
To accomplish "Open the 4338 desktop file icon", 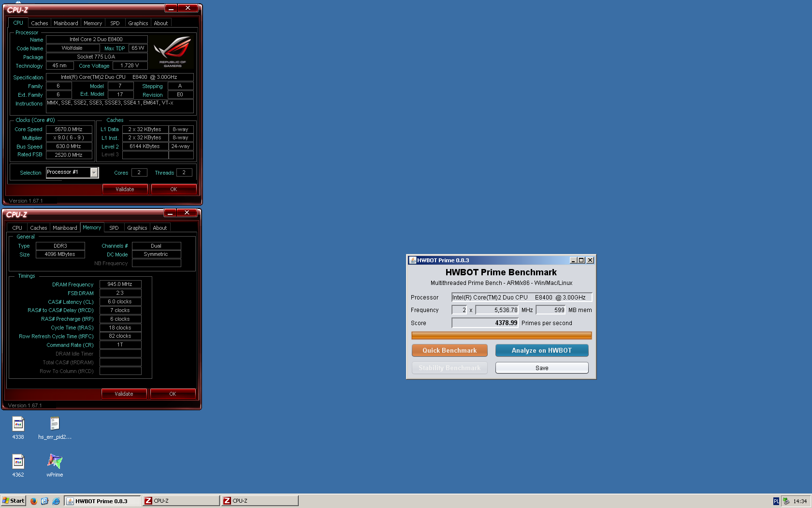I will (18, 424).
